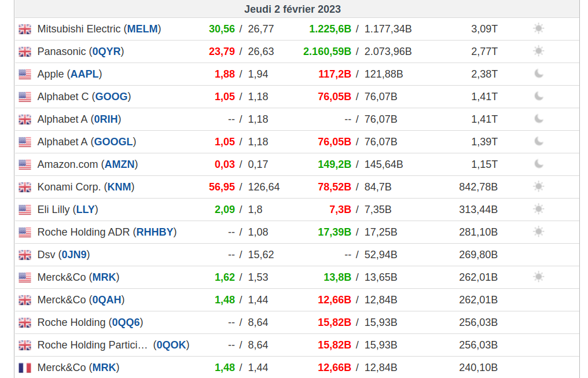The height and width of the screenshot is (378, 588).
Task: Click the UK flag beside Panasonic
Action: (x=25, y=52)
